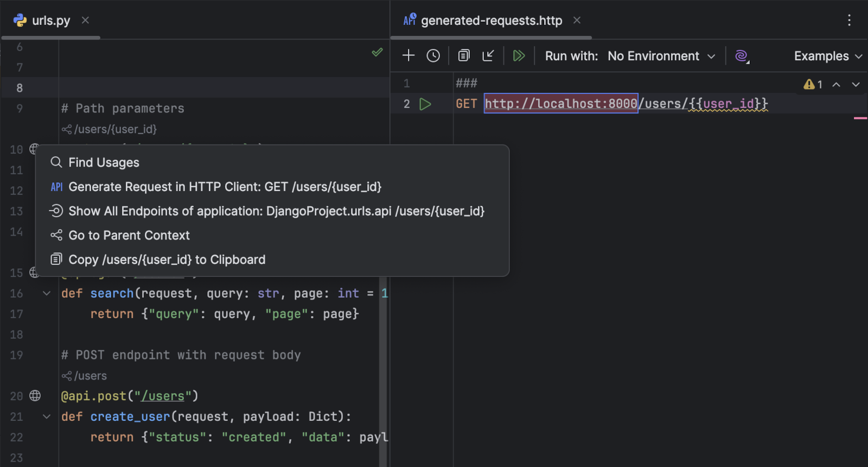
Task: Collapse the search function fold arrow
Action: 47,293
